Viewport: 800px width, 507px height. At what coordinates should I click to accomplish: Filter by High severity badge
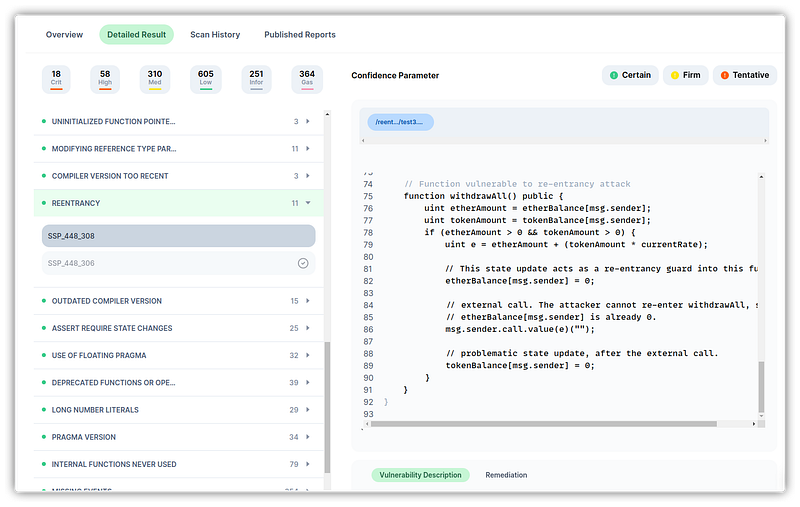click(105, 79)
